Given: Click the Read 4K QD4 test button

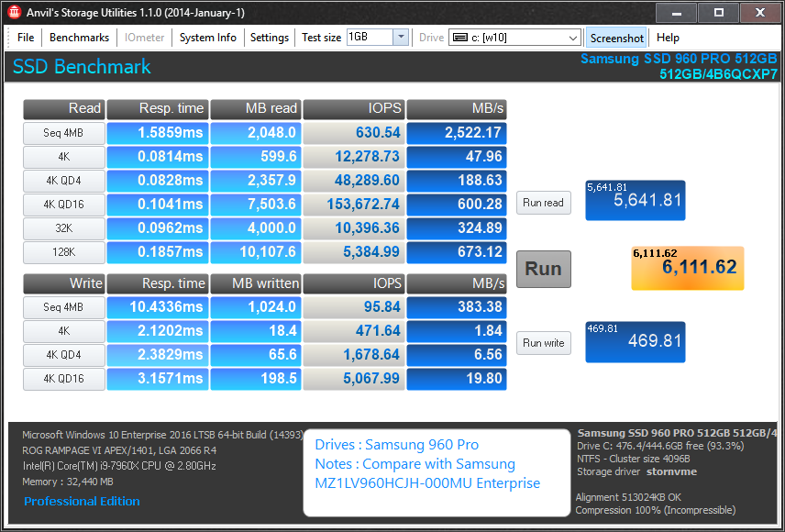Looking at the screenshot, I should [x=63, y=181].
